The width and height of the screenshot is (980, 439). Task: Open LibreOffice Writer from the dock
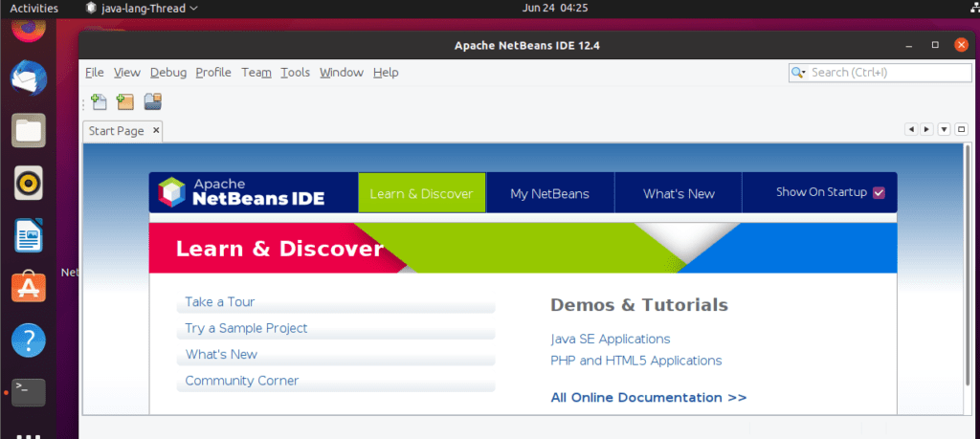click(29, 235)
